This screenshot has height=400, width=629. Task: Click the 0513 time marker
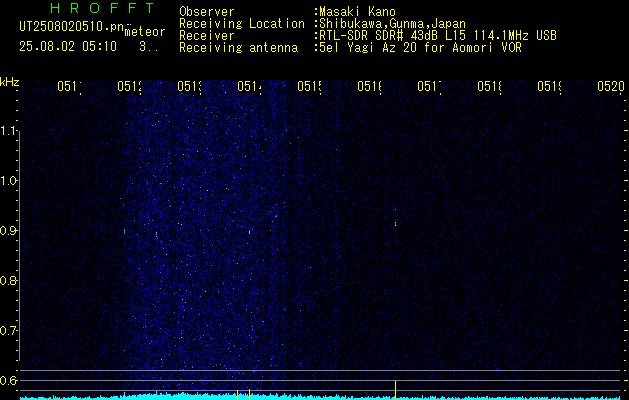[x=189, y=86]
